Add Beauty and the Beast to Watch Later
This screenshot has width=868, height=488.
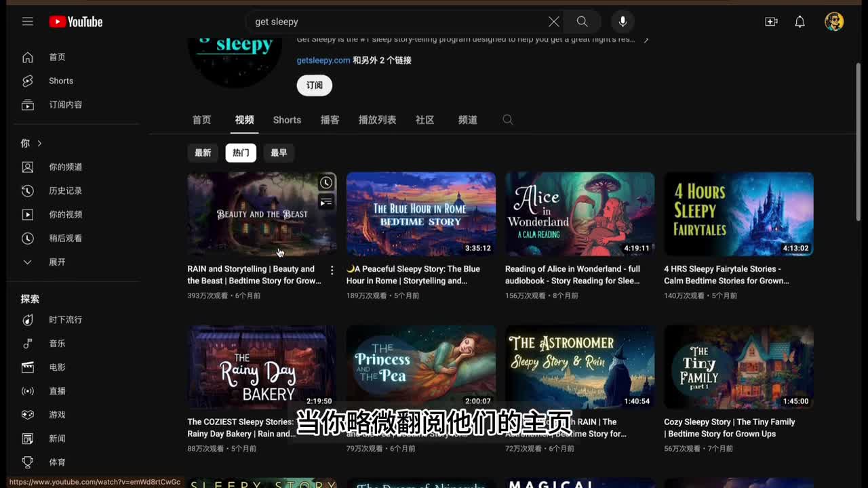(x=326, y=183)
